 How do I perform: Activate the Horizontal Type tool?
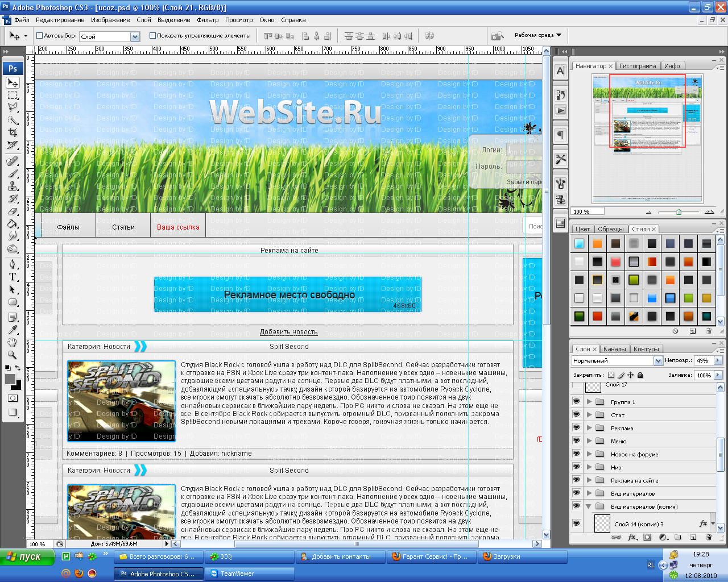[13, 277]
